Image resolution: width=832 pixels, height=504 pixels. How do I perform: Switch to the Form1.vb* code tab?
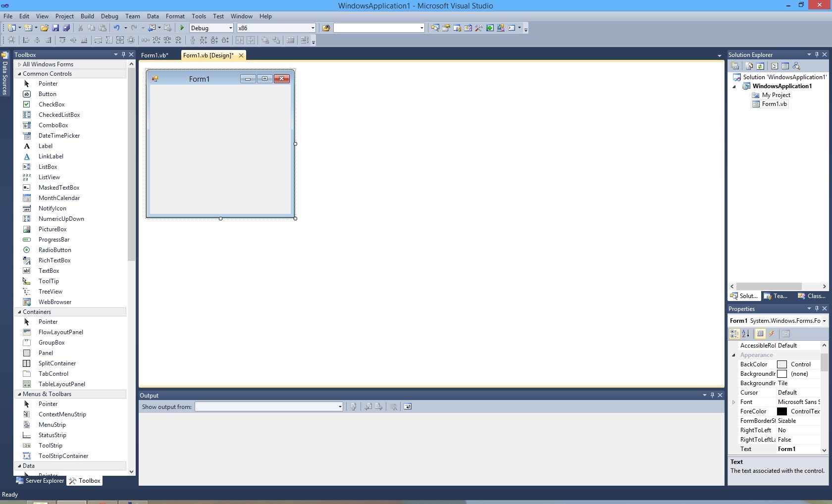point(155,55)
